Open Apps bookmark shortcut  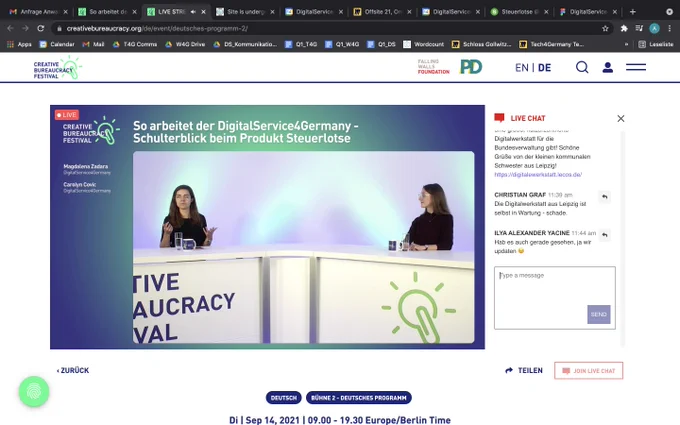(20, 44)
